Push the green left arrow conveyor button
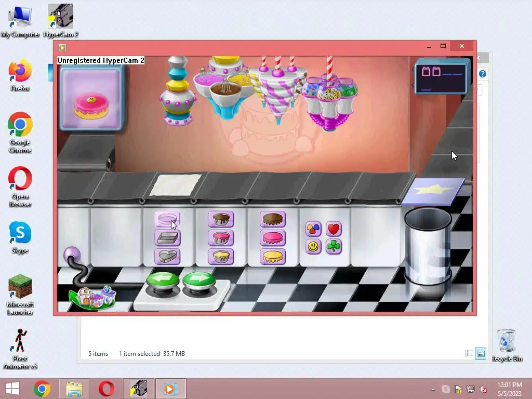Image resolution: width=532 pixels, height=399 pixels. (163, 281)
